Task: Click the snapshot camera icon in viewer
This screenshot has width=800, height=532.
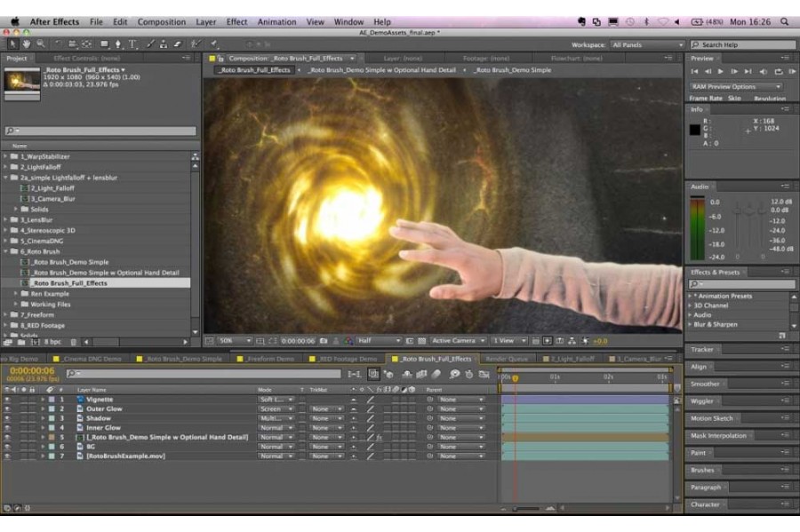Action: 324,341
